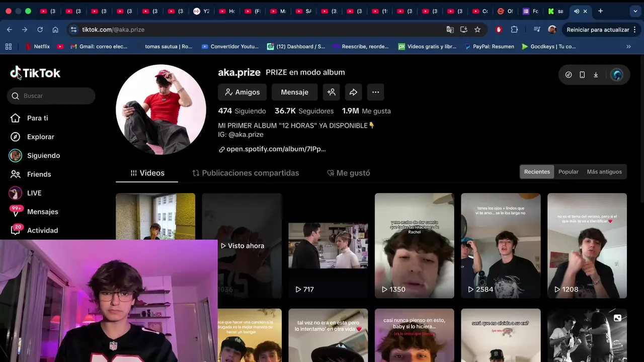Open the video with 1350 views
This screenshot has width=644, height=362.
[415, 246]
